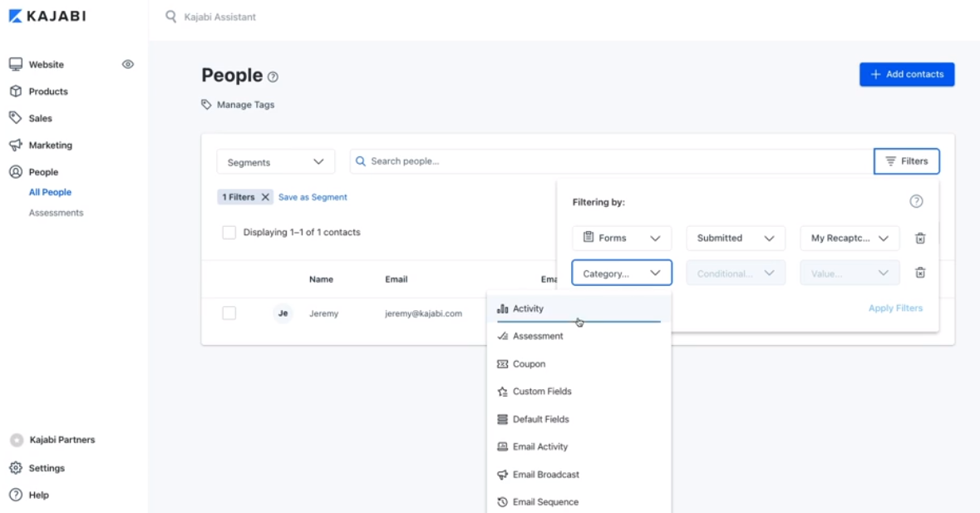980x513 pixels.
Task: Select Default Fields from category list
Action: [x=579, y=419]
